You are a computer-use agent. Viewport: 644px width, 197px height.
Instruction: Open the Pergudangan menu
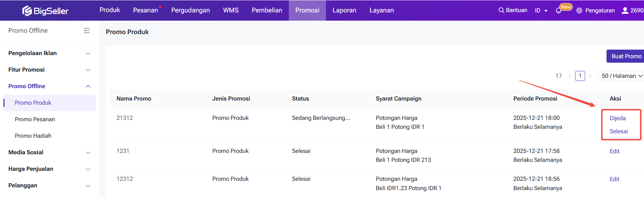[190, 10]
